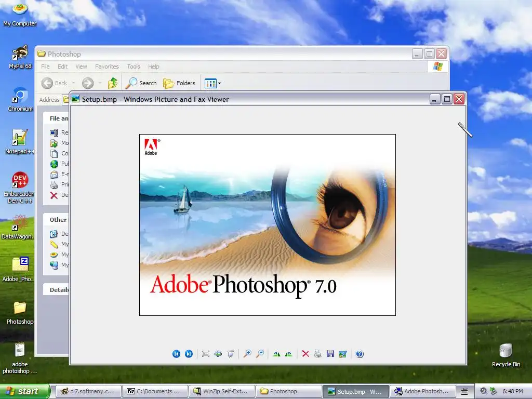This screenshot has width=532, height=399.
Task: Click the Setup.bmp taskbar button
Action: pos(355,392)
